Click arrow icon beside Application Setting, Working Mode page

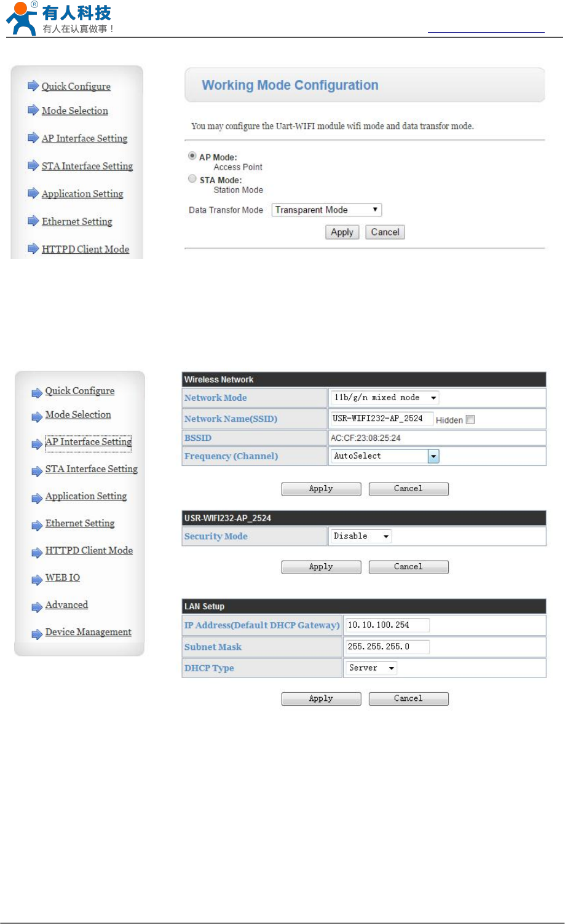(x=33, y=193)
